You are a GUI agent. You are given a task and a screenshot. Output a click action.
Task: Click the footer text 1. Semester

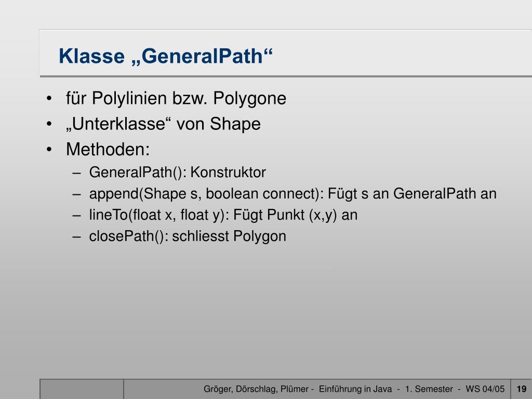(429, 389)
